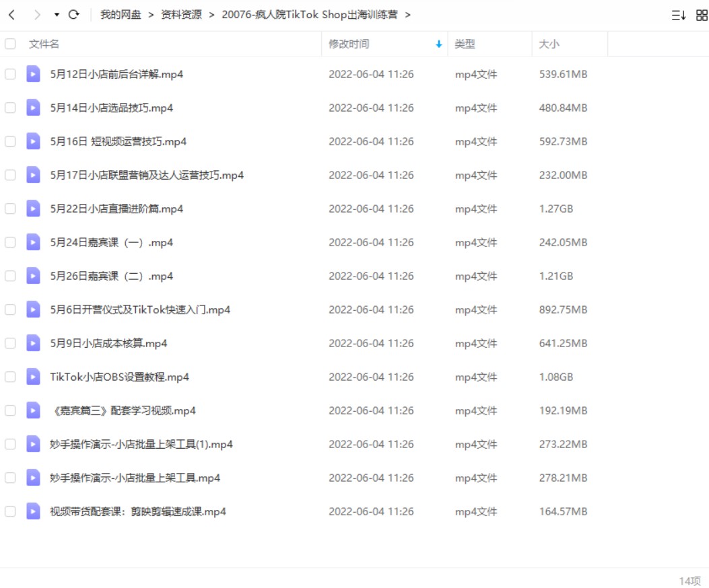
Task: Check the box for 5月16日 短视频运营技巧.mp4
Action: [x=10, y=141]
